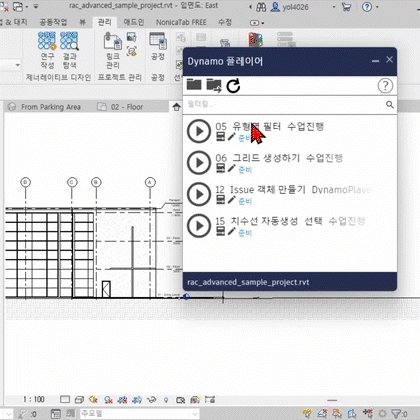Click the binoculars search icon in title bar

point(261,7)
